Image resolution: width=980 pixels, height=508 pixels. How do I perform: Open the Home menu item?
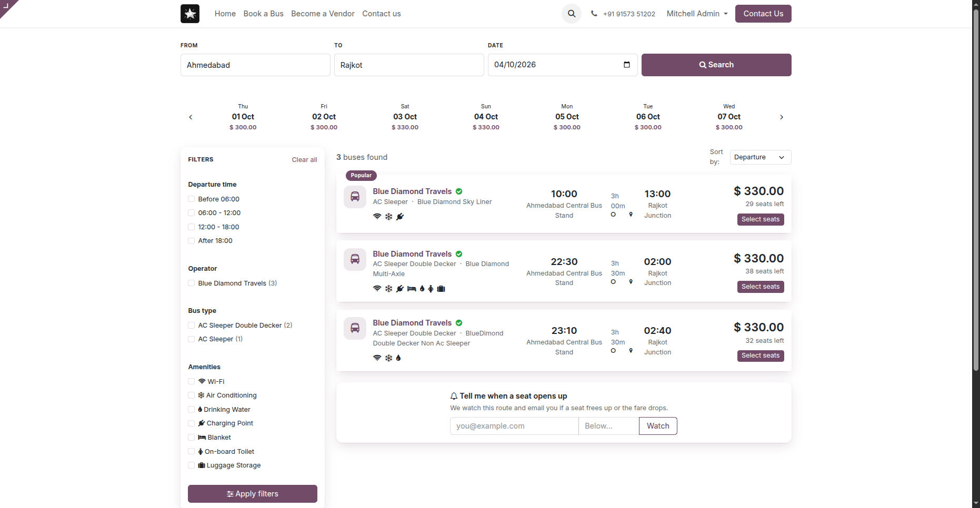click(x=225, y=14)
